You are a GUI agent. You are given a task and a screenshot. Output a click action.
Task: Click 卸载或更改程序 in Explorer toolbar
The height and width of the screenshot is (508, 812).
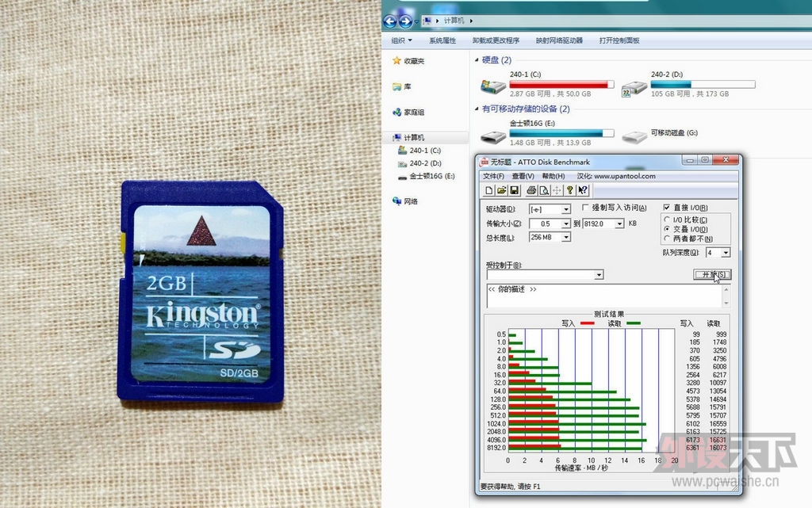point(496,40)
